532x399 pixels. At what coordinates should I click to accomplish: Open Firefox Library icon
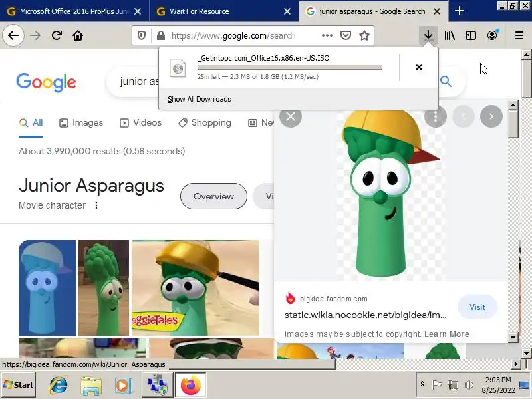pyautogui.click(x=450, y=35)
